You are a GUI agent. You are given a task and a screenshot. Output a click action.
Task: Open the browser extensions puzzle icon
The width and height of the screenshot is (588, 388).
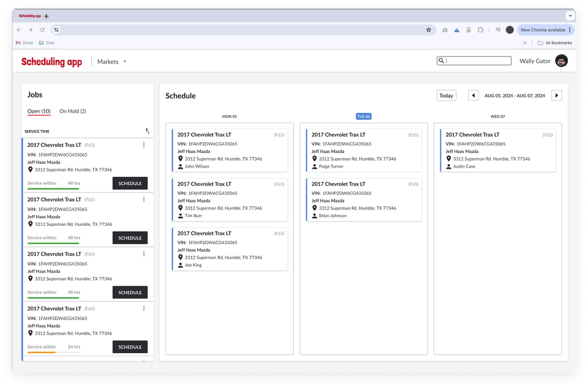pos(480,30)
